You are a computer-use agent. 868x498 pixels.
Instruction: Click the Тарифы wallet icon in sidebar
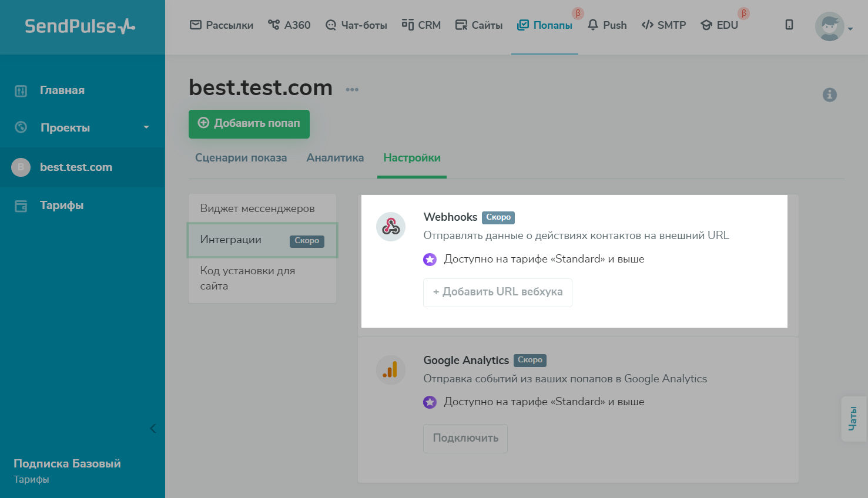(x=21, y=206)
